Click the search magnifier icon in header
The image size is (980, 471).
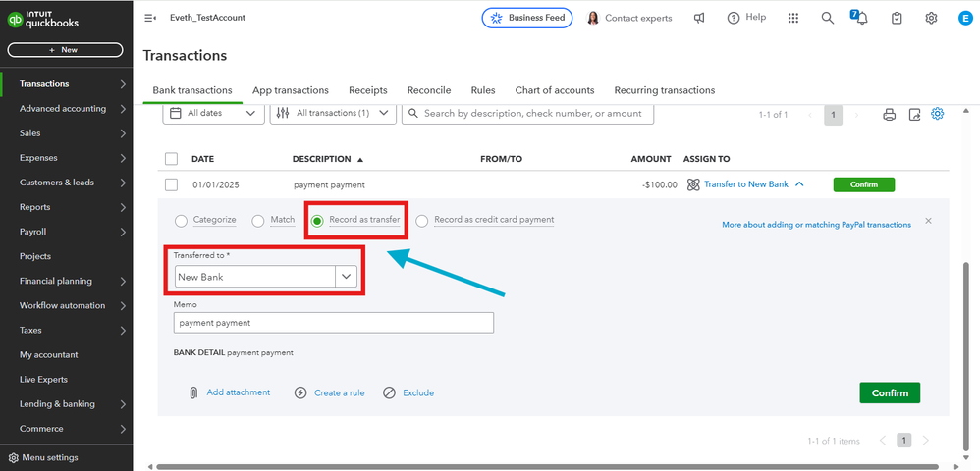[x=828, y=18]
